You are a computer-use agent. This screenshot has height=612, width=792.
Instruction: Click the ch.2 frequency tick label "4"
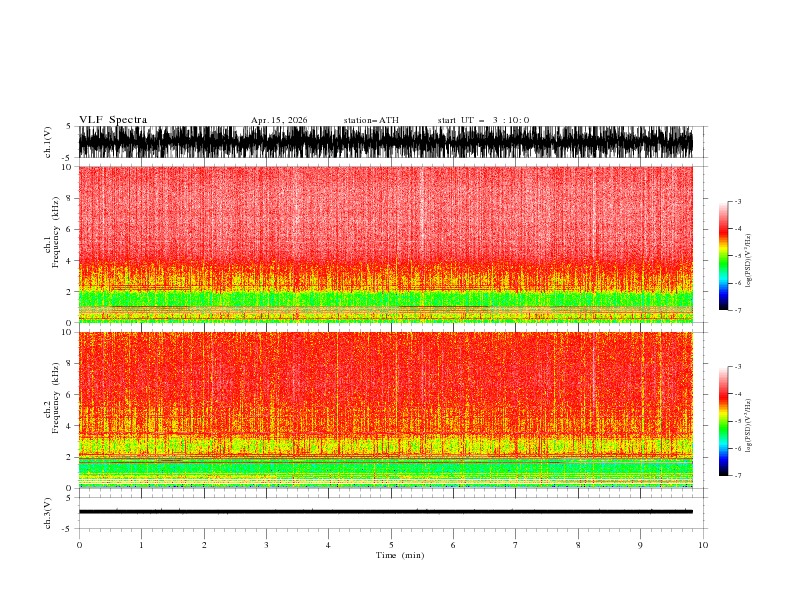[70, 426]
